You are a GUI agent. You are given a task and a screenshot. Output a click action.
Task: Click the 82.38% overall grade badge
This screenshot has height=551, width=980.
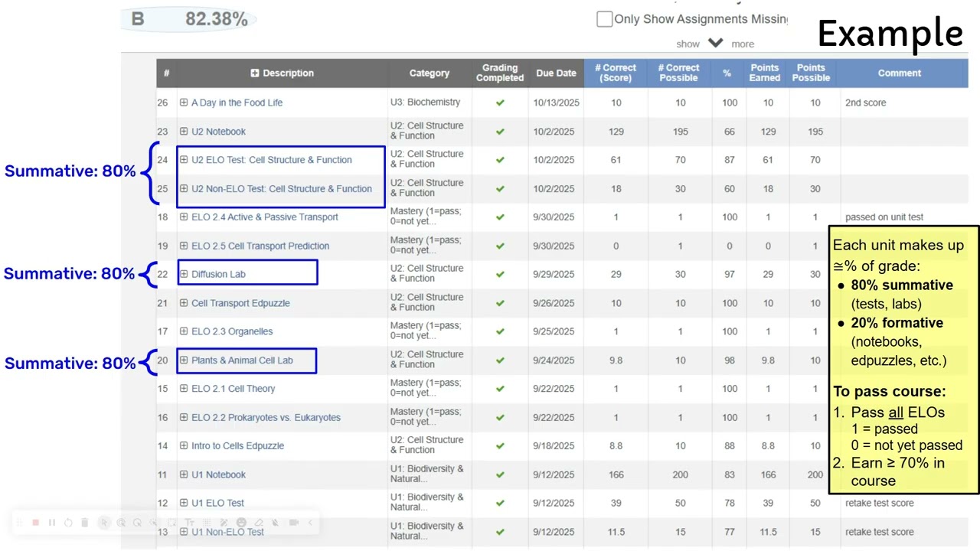pos(189,19)
